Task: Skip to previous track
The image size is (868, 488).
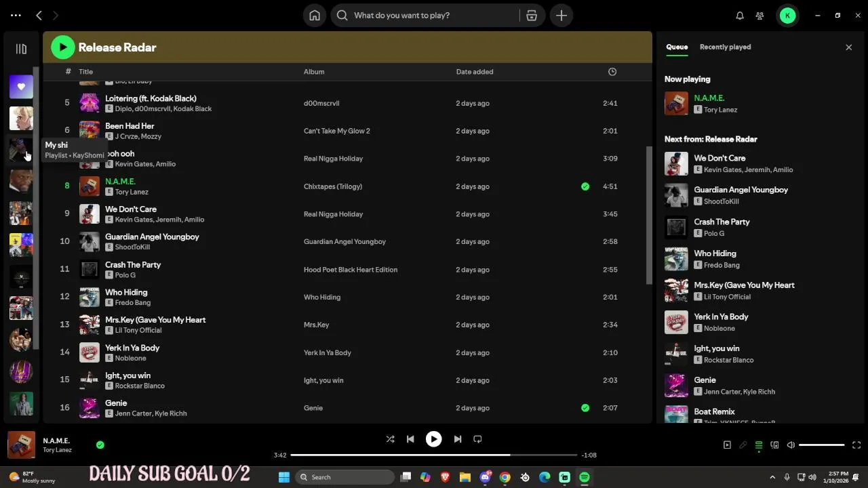Action: click(x=410, y=439)
